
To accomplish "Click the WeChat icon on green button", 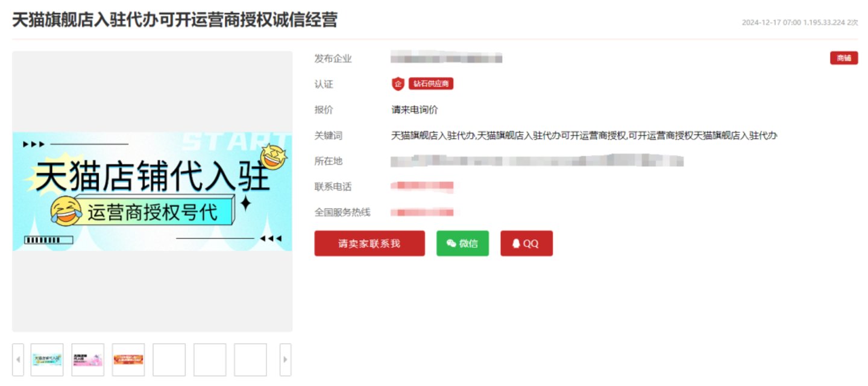I will [x=451, y=244].
